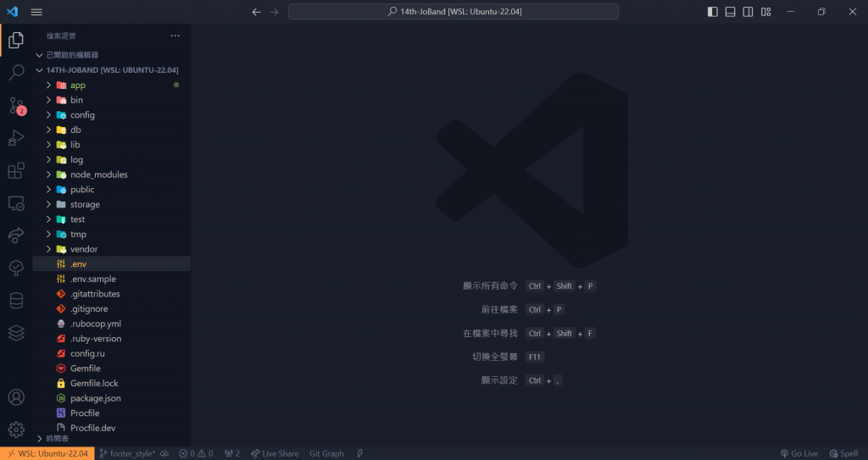Switch branch via footer_style* status item
This screenshot has height=460, width=868.
[x=127, y=454]
